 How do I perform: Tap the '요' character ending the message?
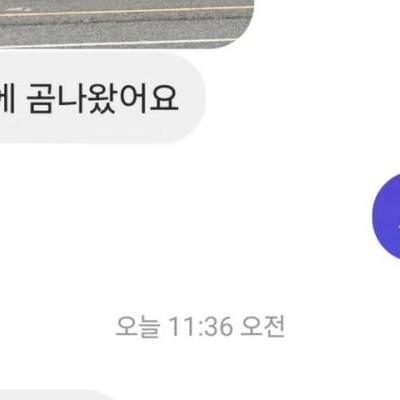pos(164,99)
